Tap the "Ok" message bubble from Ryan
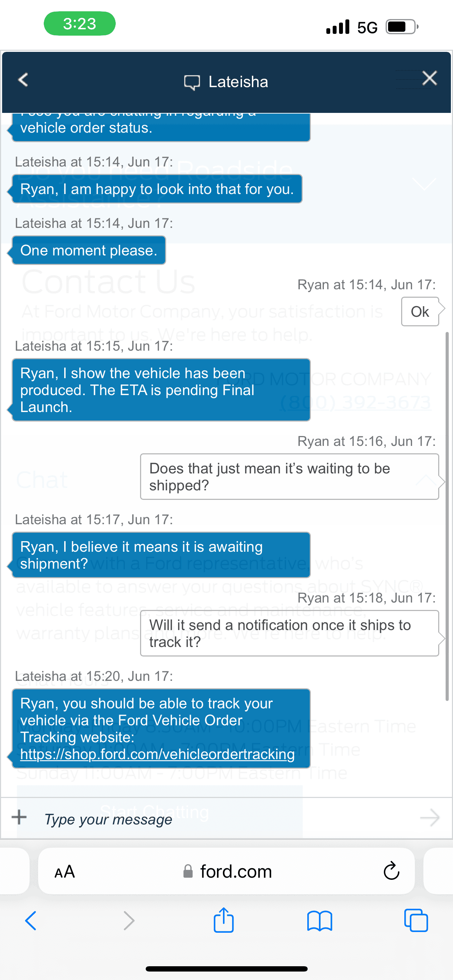The image size is (453, 980). click(x=420, y=311)
